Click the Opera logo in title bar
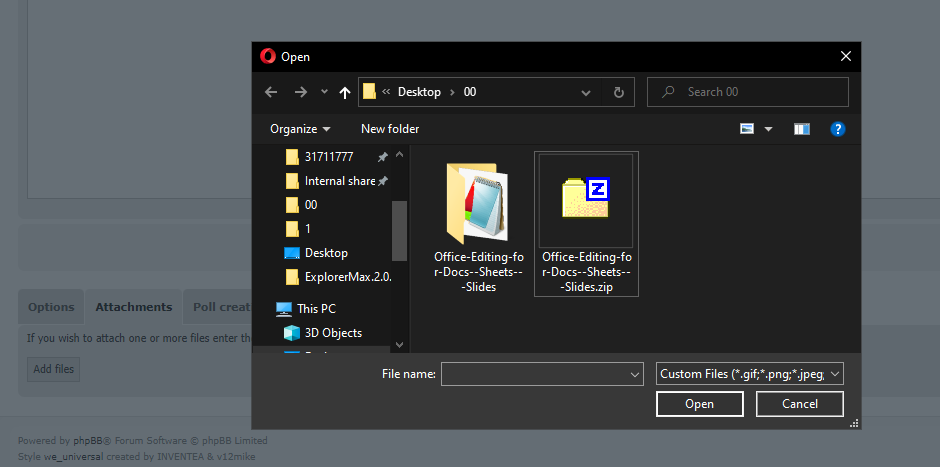 click(267, 56)
